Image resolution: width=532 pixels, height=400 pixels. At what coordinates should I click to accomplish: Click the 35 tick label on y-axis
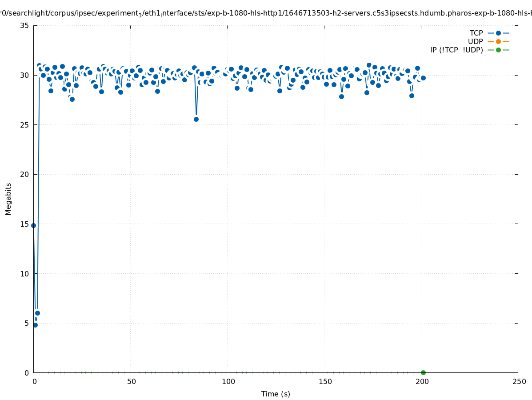coord(25,25)
